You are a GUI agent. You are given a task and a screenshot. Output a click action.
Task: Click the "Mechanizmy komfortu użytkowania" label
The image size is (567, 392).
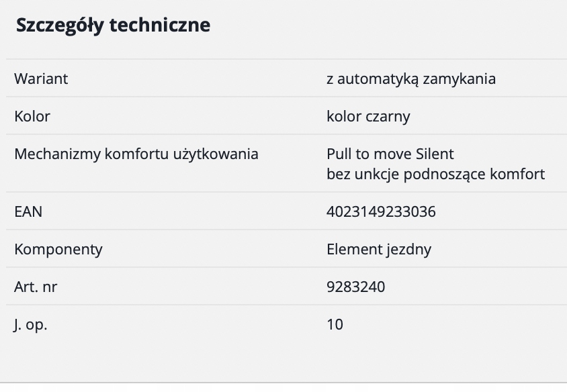pos(136,154)
